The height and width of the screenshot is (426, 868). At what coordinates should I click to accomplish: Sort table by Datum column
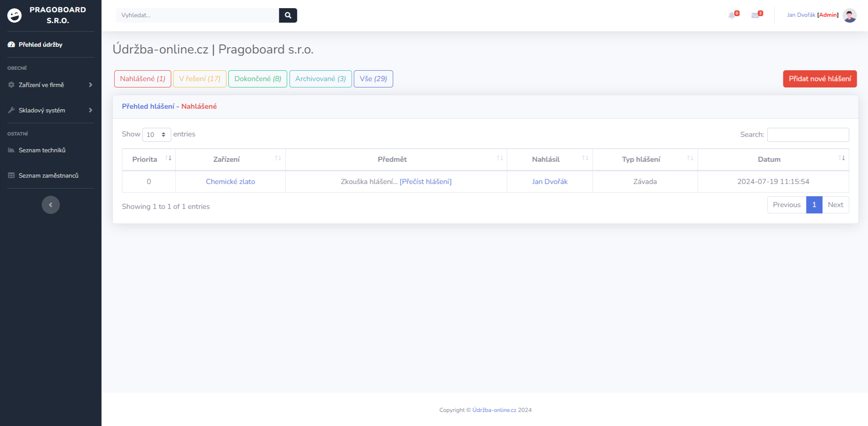773,160
